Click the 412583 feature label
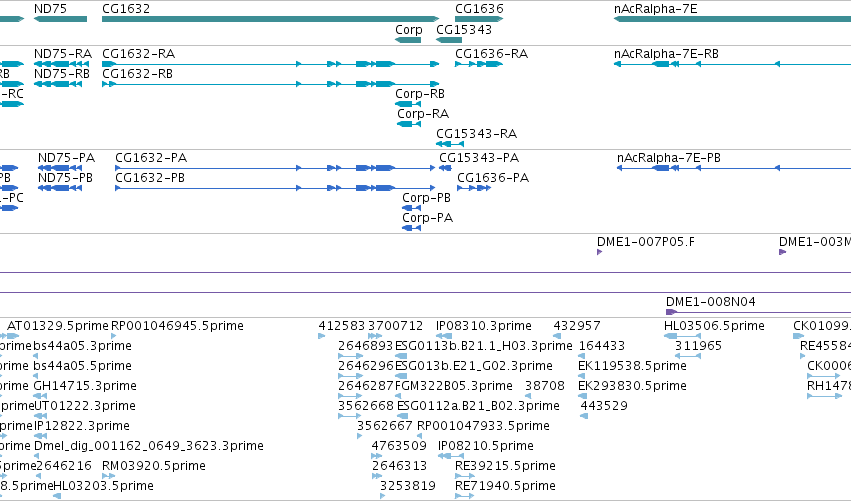 pos(342,326)
